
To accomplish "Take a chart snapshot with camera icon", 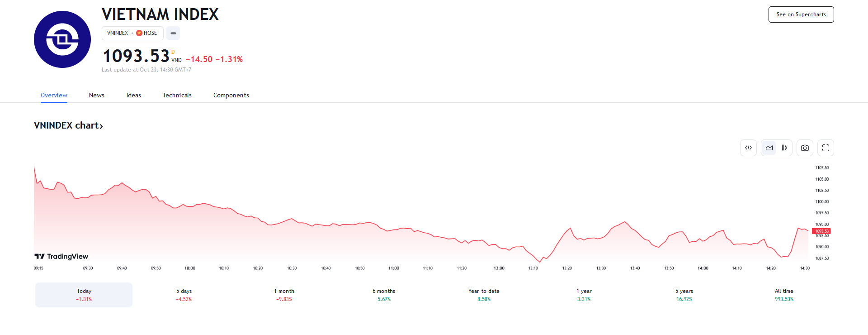I will tap(805, 148).
